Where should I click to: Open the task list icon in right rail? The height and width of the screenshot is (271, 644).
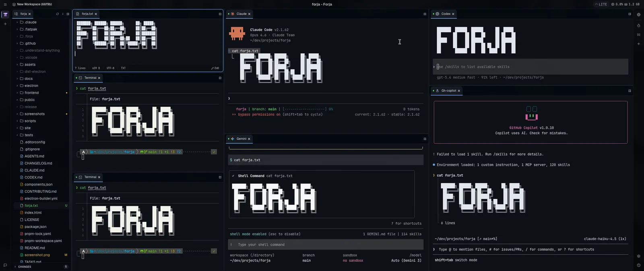tap(639, 35)
